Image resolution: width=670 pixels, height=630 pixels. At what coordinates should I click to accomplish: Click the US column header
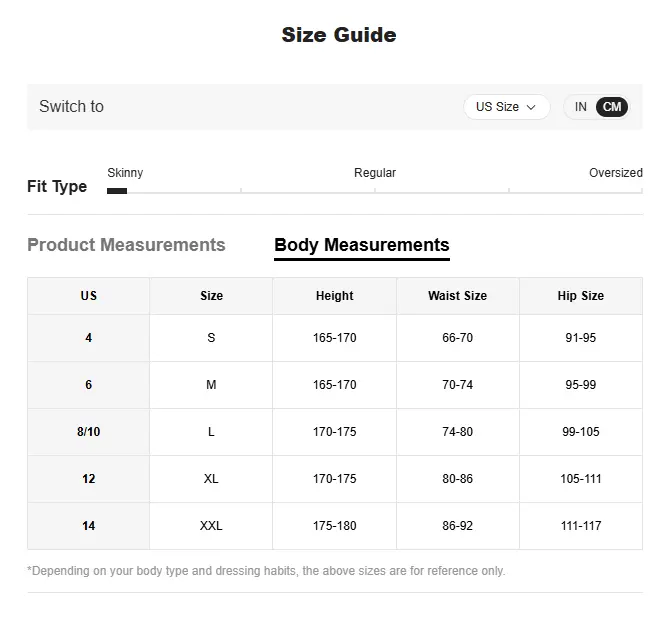tap(89, 296)
